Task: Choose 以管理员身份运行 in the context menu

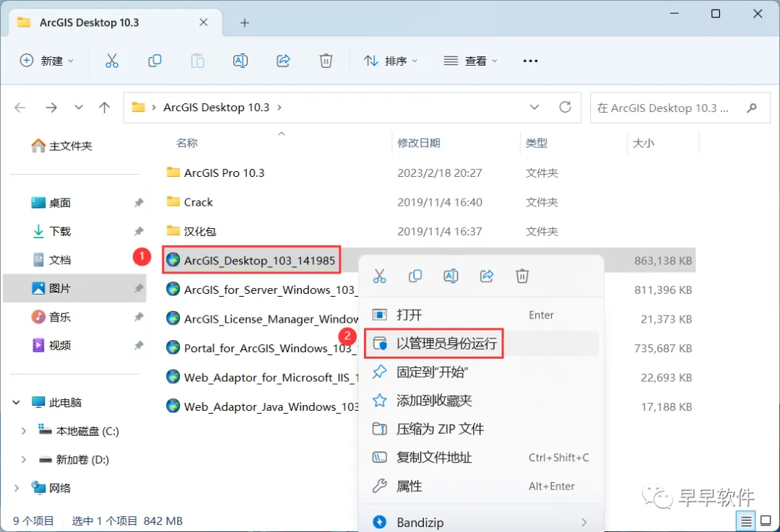Action: coord(481,343)
